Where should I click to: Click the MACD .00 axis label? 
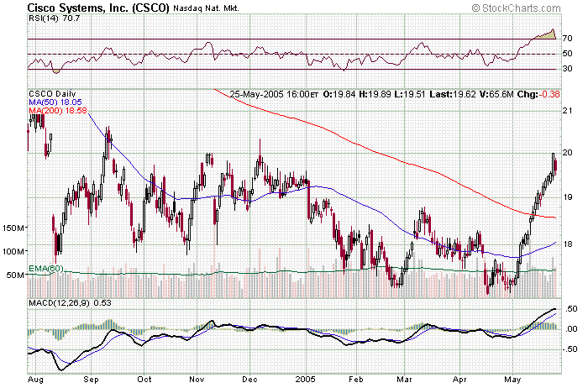tap(570, 329)
